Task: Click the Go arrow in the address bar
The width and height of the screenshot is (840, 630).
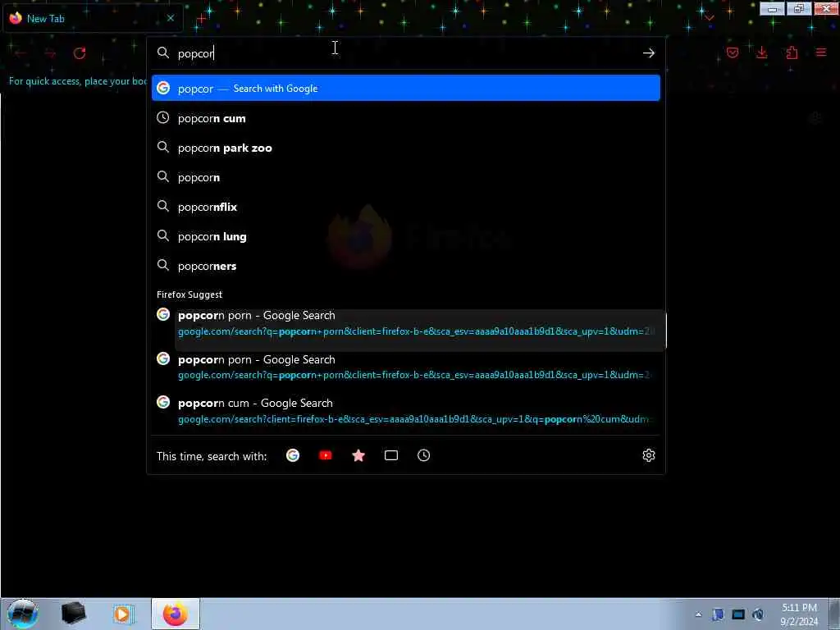Action: point(648,53)
